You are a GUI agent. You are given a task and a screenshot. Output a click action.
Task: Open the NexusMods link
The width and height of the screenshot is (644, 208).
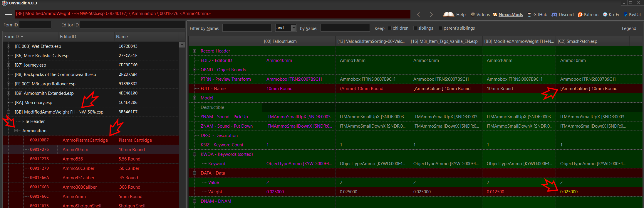[510, 14]
